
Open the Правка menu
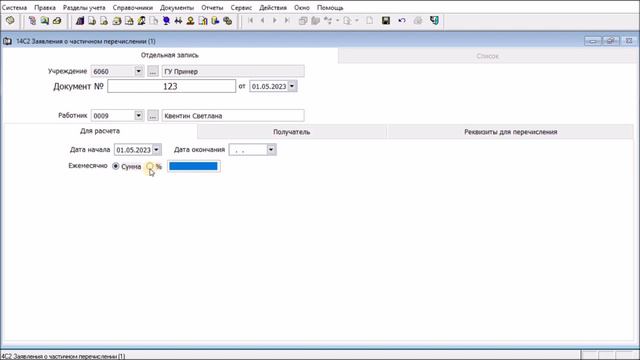coord(45,8)
